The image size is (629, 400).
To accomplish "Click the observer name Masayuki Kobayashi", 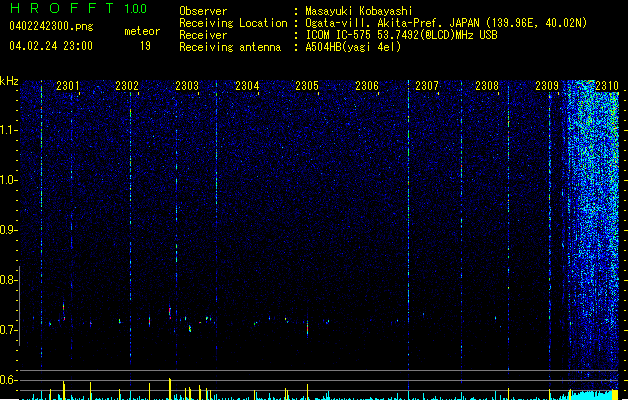I will coord(359,11).
